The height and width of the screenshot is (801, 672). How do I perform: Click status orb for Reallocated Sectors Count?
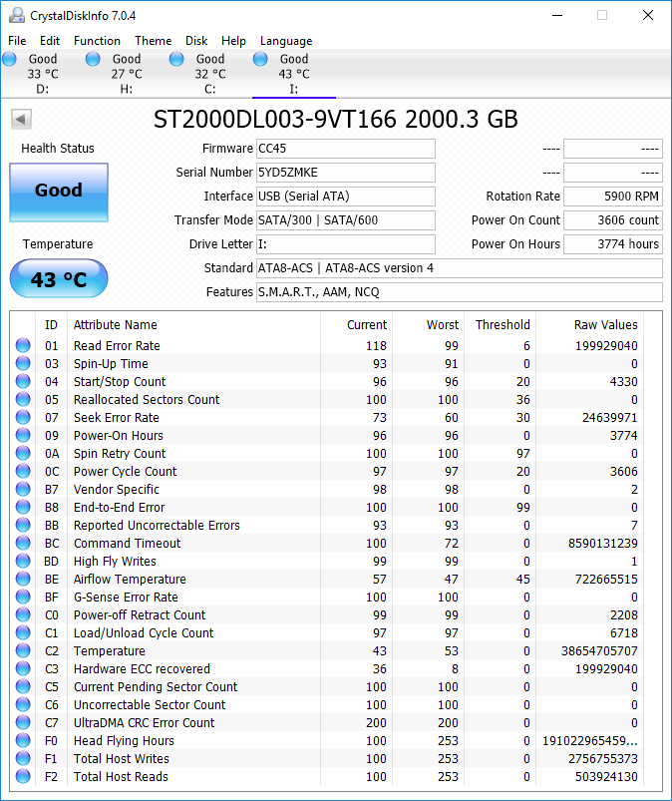pos(23,399)
